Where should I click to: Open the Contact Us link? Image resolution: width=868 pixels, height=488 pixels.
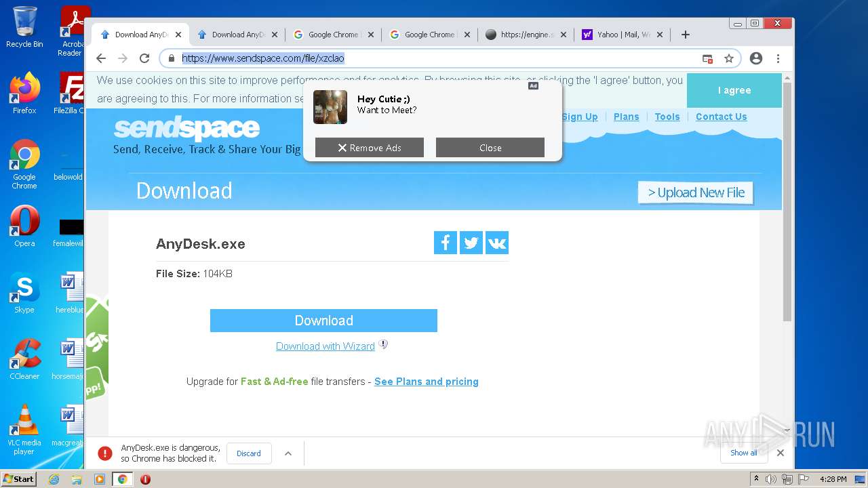[x=722, y=117]
